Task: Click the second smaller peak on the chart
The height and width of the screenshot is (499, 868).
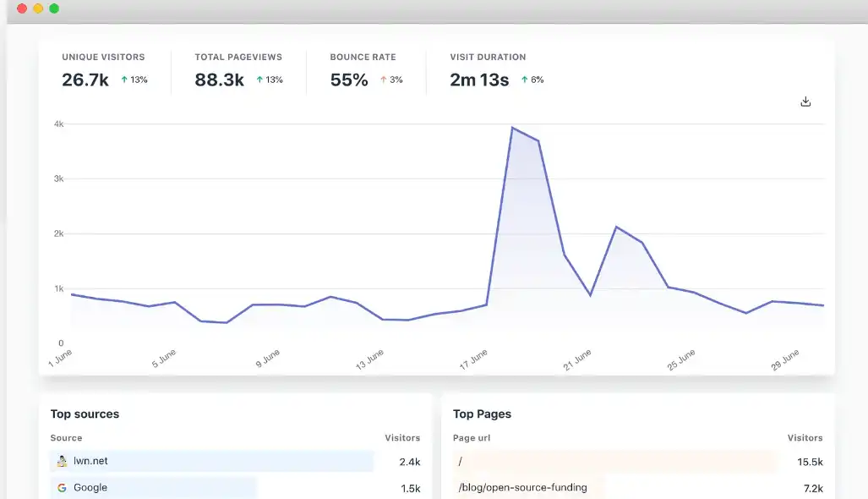Action: (616, 227)
